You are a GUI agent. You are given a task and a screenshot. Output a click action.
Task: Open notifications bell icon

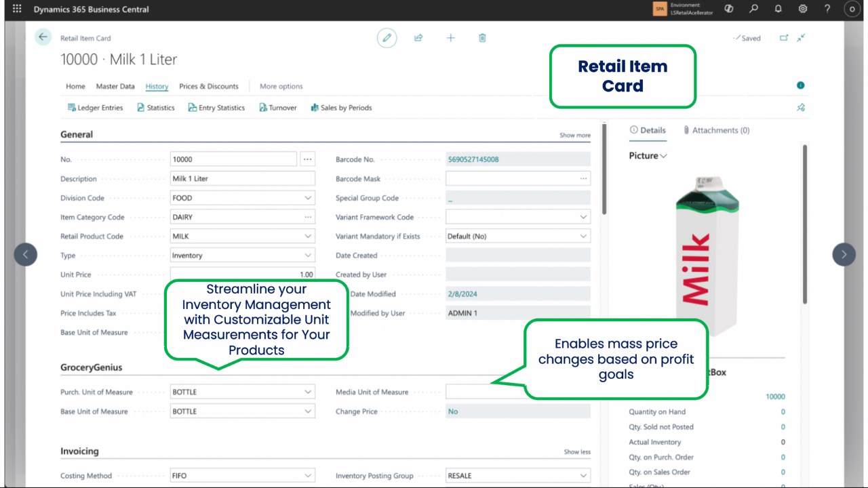tap(778, 9)
